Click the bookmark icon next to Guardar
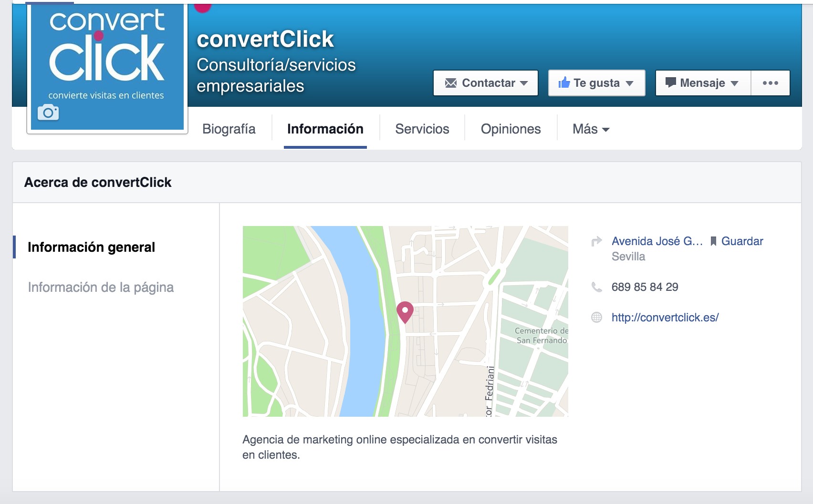Viewport: 813px width, 504px height. tap(713, 241)
